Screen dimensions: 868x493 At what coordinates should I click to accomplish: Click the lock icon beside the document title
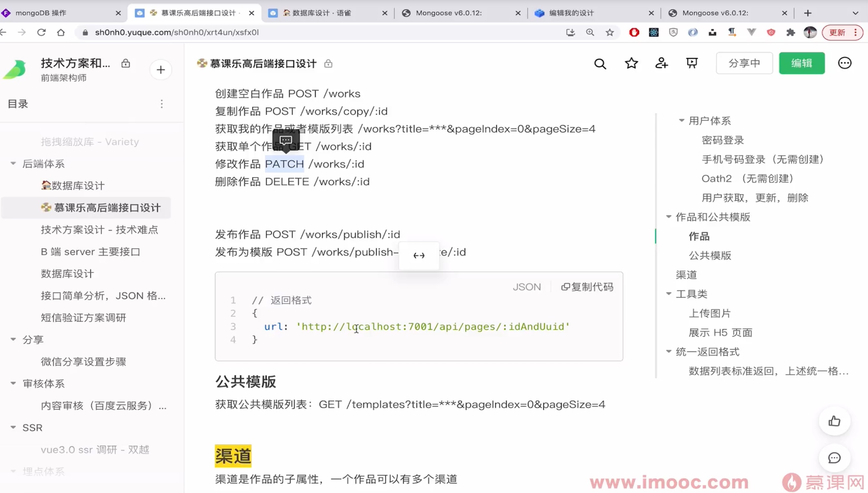point(328,64)
